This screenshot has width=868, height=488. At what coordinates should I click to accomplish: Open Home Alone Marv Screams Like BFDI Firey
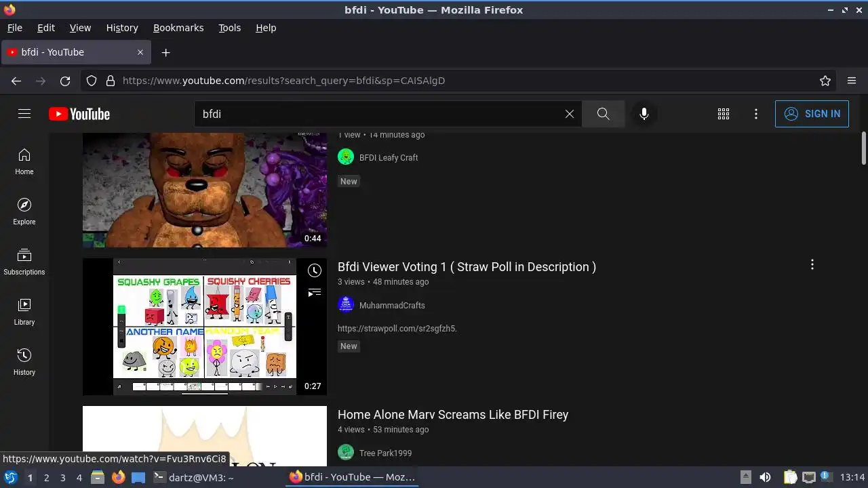pyautogui.click(x=453, y=415)
